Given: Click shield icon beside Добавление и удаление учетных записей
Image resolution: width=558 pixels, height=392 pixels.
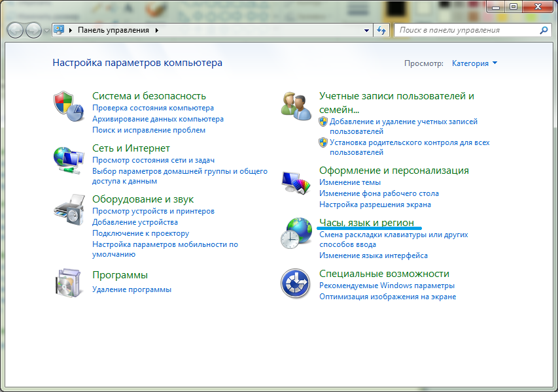Looking at the screenshot, I should [323, 122].
